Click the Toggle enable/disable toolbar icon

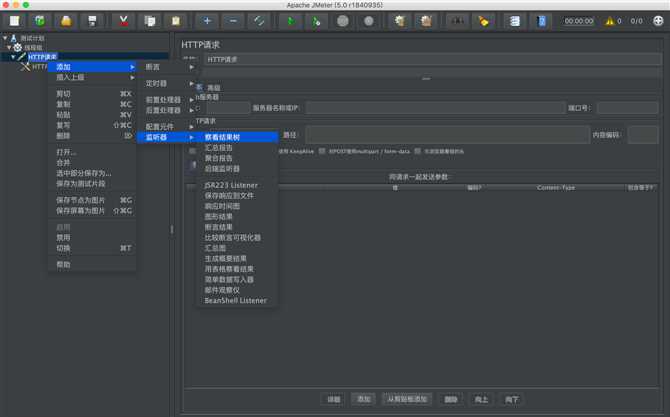259,21
